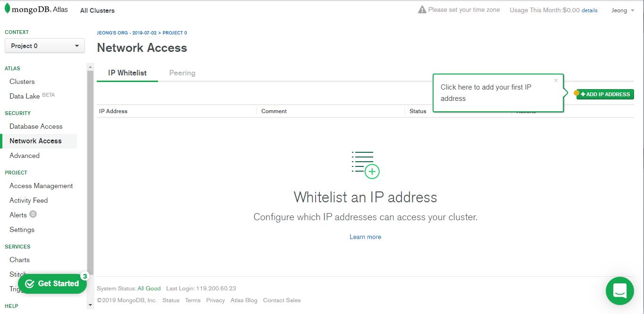Open Database Access in the sidebar
The image size is (644, 314).
point(36,126)
